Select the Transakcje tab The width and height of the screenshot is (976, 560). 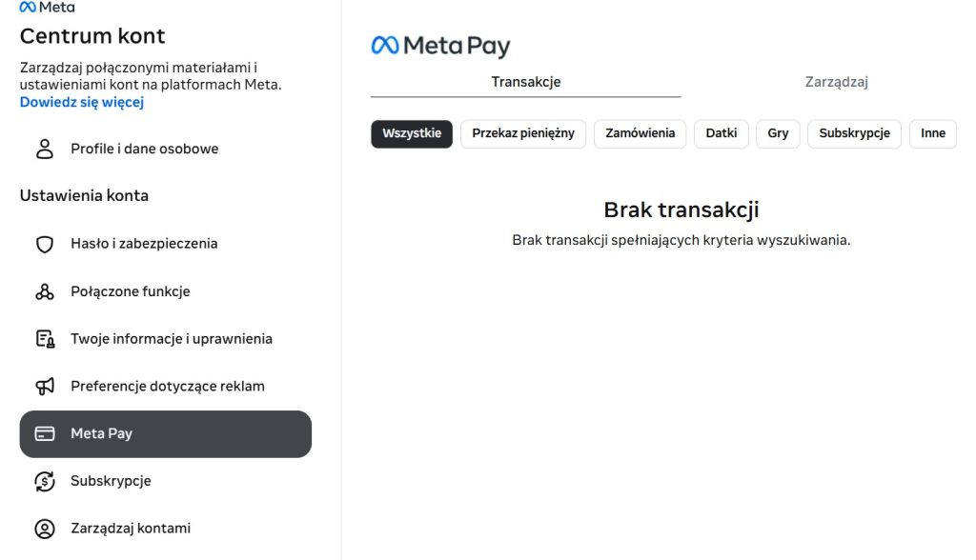click(x=526, y=82)
